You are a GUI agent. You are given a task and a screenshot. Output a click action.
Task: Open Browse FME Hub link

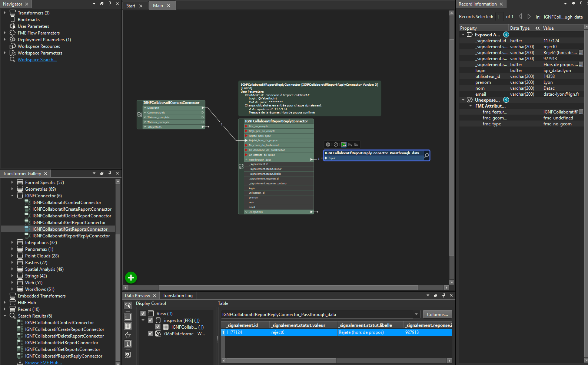point(43,362)
